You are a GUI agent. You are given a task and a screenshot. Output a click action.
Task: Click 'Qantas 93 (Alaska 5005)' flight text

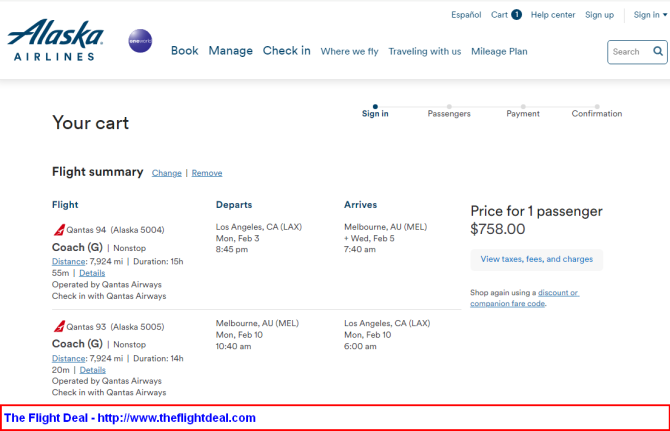(115, 327)
